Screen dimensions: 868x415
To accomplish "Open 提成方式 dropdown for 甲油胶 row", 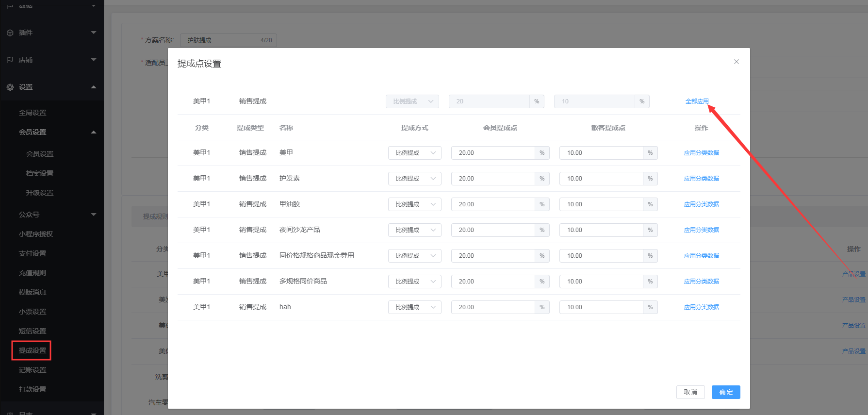I will (414, 204).
